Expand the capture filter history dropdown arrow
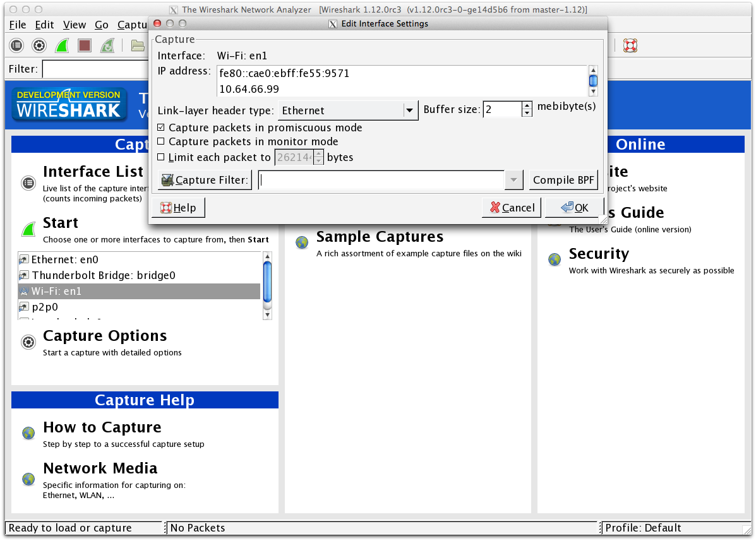This screenshot has width=756, height=541. [x=513, y=180]
